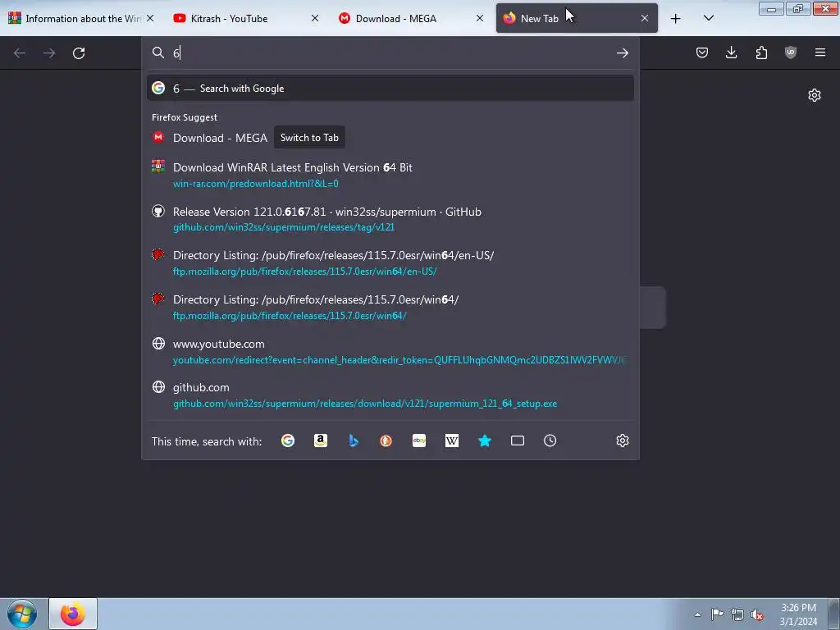Search this time with Google icon
840x630 pixels.
(288, 441)
